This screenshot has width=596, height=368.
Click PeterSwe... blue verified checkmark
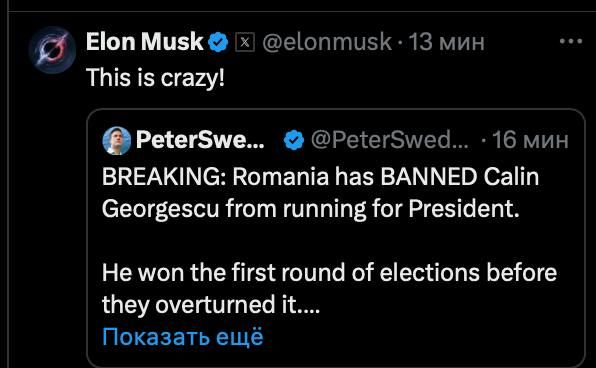(294, 140)
